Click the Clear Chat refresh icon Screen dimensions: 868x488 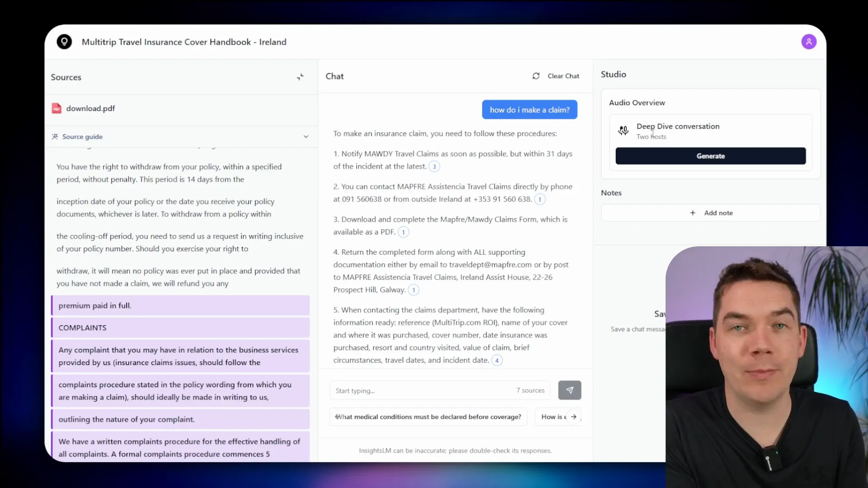click(x=536, y=76)
